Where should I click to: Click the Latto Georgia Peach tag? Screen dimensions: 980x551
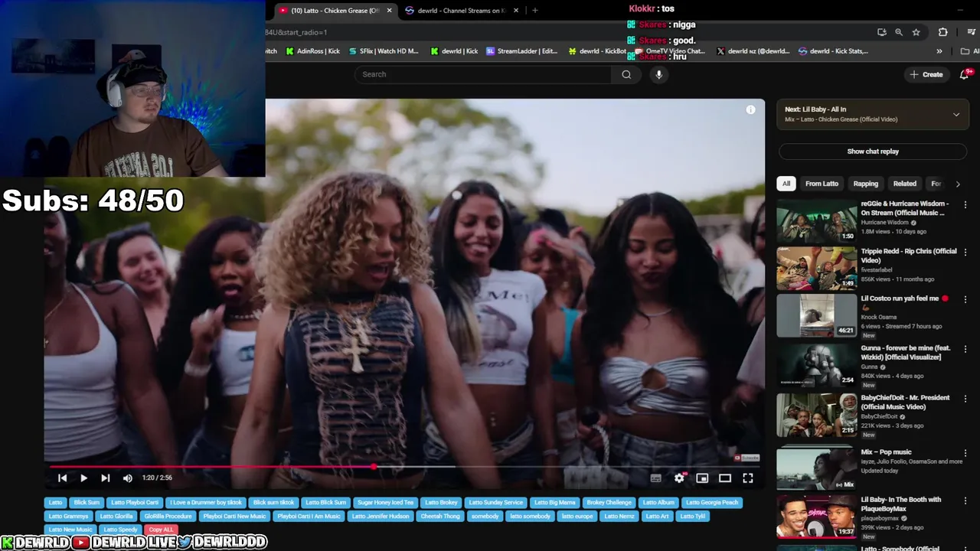coord(712,503)
